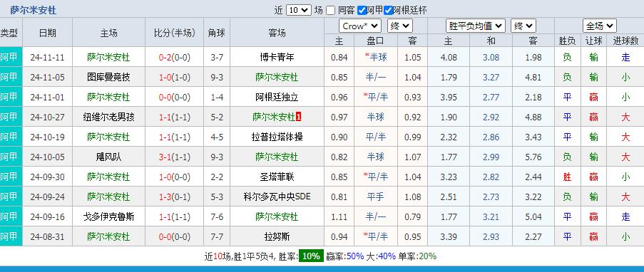
Task: Click the 角球 column header
Action: pyautogui.click(x=216, y=33)
